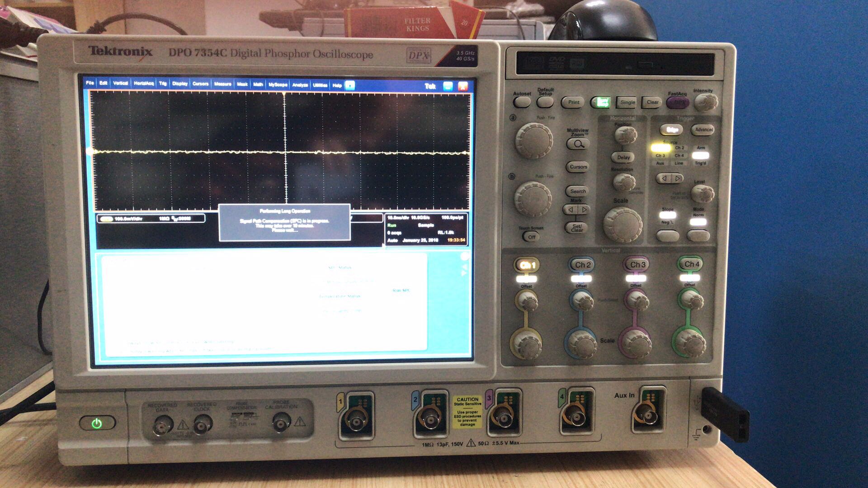The image size is (868, 488).
Task: Click the blue icon next to Help
Action: pyautogui.click(x=350, y=85)
